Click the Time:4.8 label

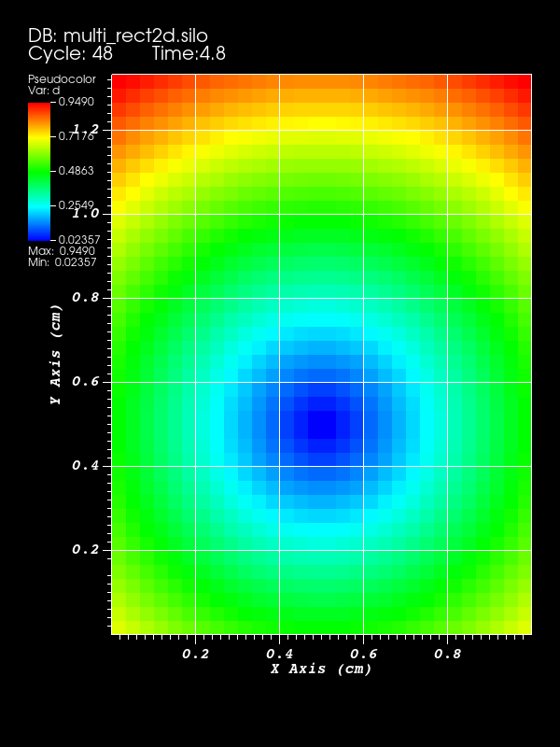(189, 54)
